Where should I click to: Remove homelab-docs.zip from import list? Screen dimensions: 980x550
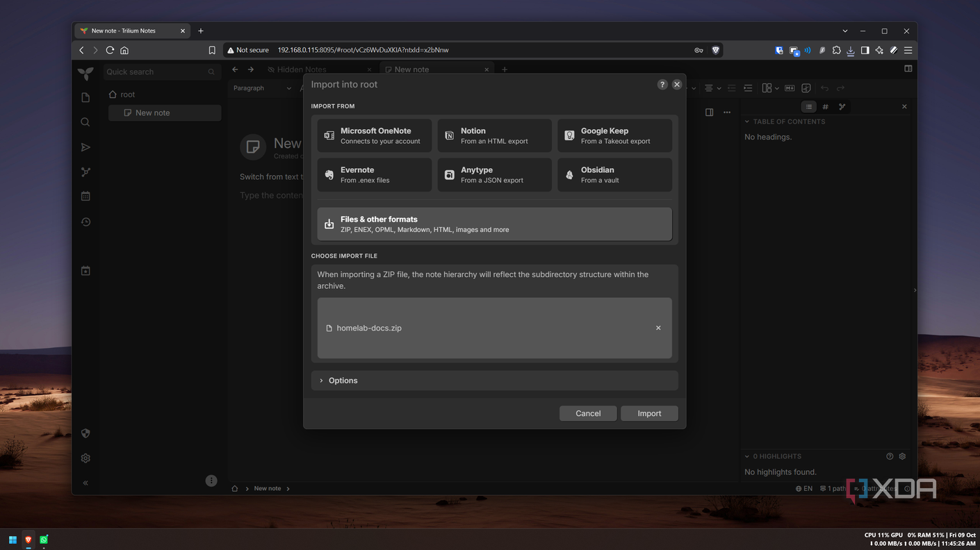(x=658, y=328)
